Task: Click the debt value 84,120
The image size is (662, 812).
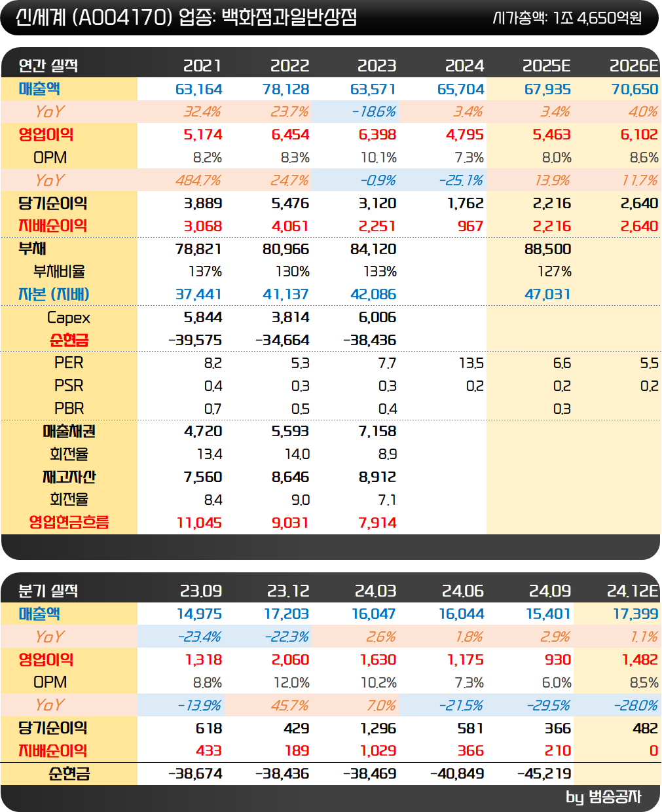Action: click(x=374, y=249)
